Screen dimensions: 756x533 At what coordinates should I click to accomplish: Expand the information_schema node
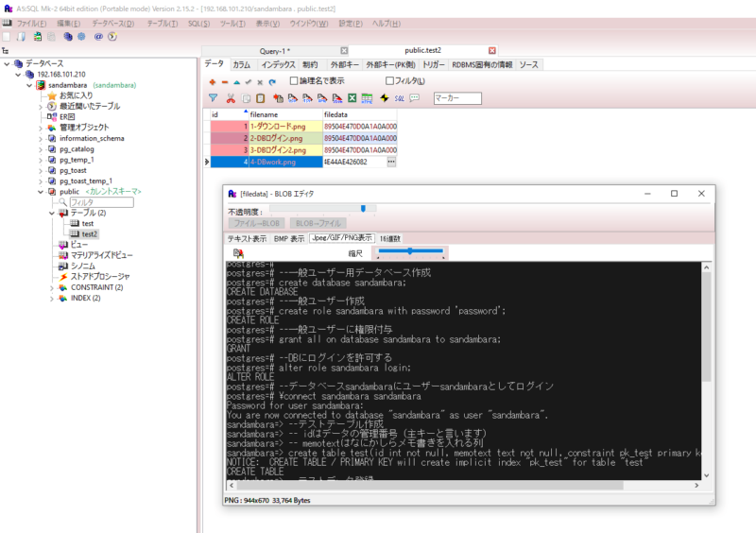[x=41, y=138]
